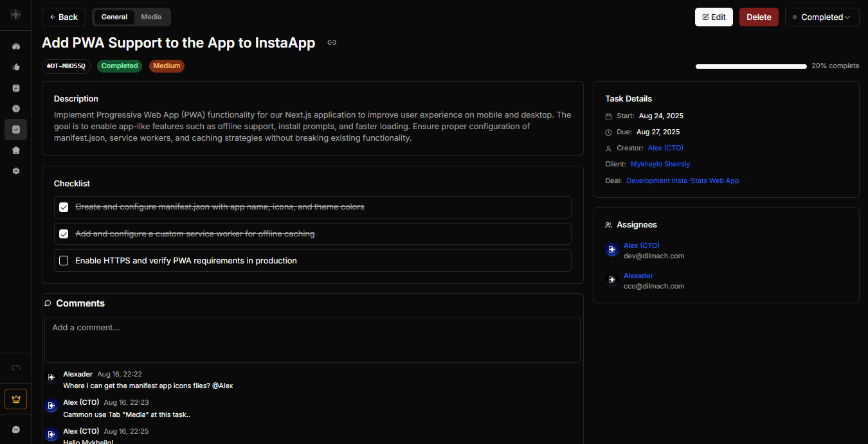Click the cco@dilmach.com email text
This screenshot has height=444, width=868.
pos(654,286)
